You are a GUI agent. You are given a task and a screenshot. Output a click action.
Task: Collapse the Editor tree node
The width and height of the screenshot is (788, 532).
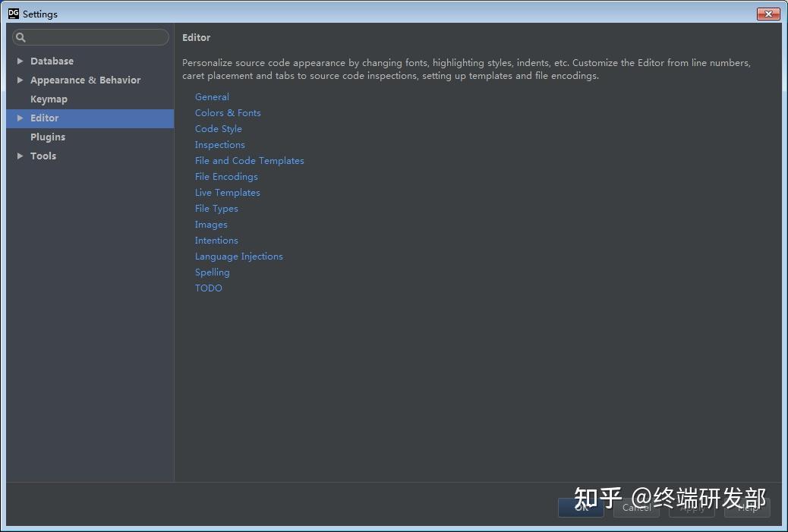pyautogui.click(x=20, y=118)
